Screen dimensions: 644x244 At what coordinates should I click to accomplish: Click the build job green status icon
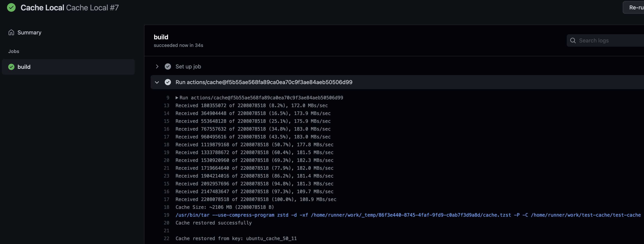point(11,67)
